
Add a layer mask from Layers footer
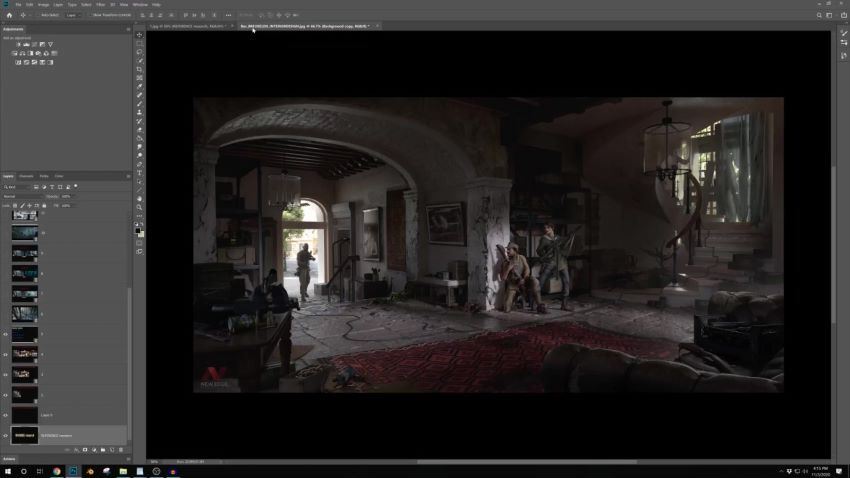85,450
